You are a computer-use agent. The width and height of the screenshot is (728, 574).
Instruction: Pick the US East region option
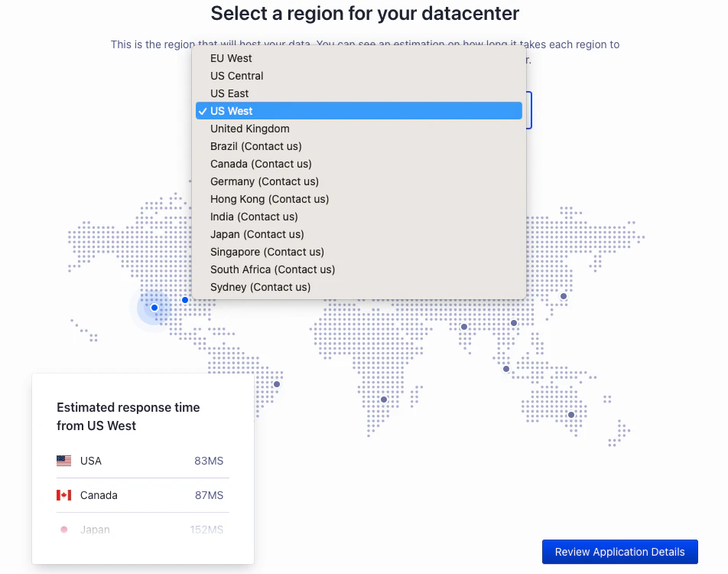(x=359, y=93)
